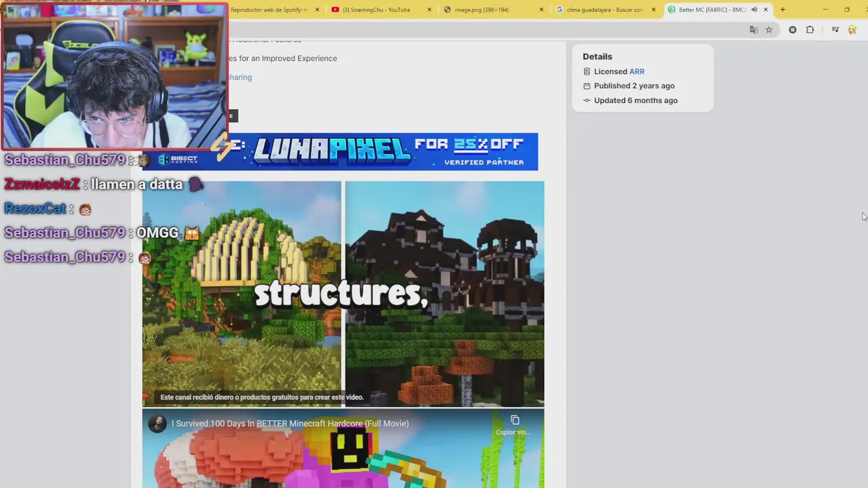Image resolution: width=868 pixels, height=488 pixels.
Task: Open the media controls icon
Action: (x=835, y=30)
